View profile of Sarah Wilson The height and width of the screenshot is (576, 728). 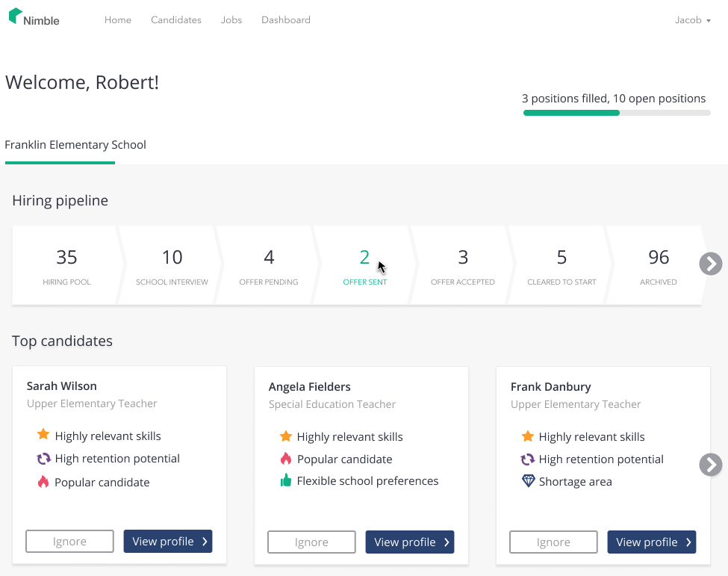[x=168, y=542]
